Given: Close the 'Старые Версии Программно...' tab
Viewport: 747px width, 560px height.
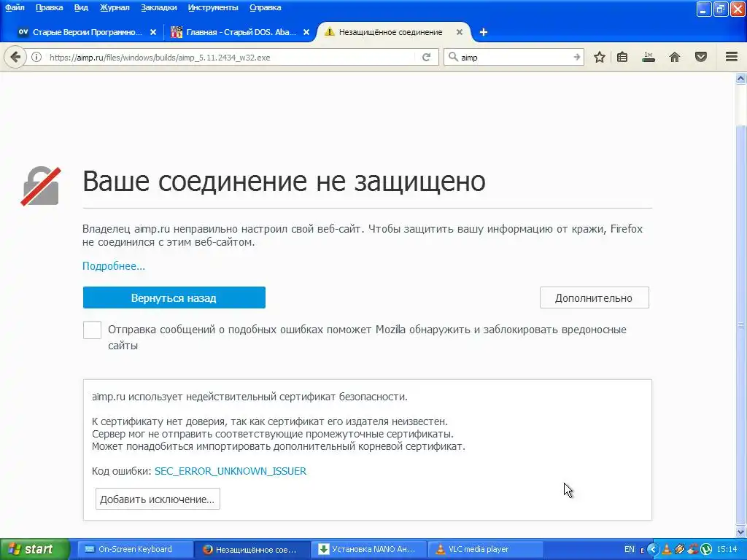Looking at the screenshot, I should pos(153,32).
